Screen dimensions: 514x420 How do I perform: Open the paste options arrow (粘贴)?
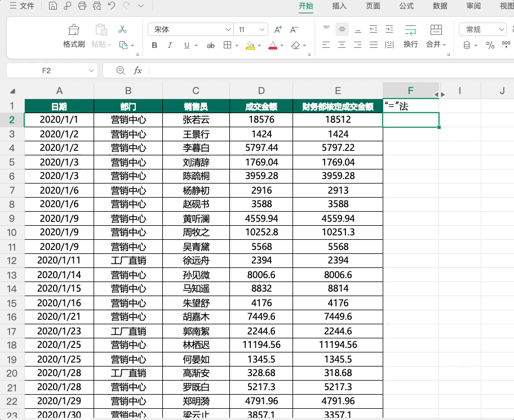pyautogui.click(x=109, y=44)
